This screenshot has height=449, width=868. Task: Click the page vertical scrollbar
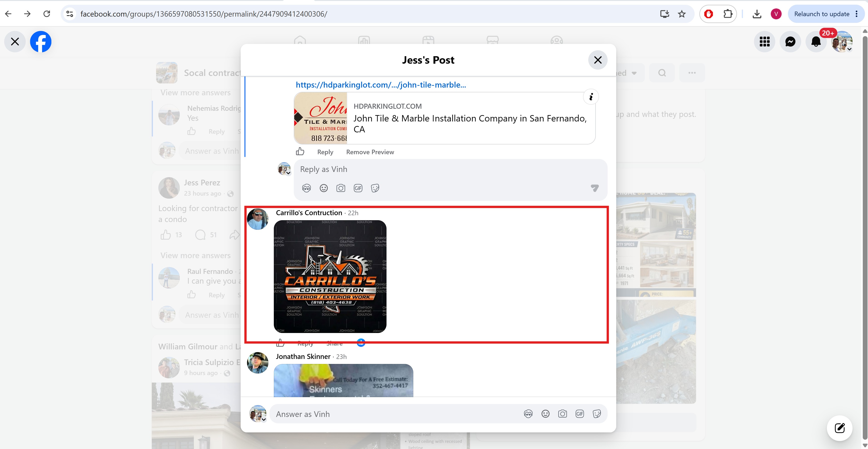pos(865,237)
